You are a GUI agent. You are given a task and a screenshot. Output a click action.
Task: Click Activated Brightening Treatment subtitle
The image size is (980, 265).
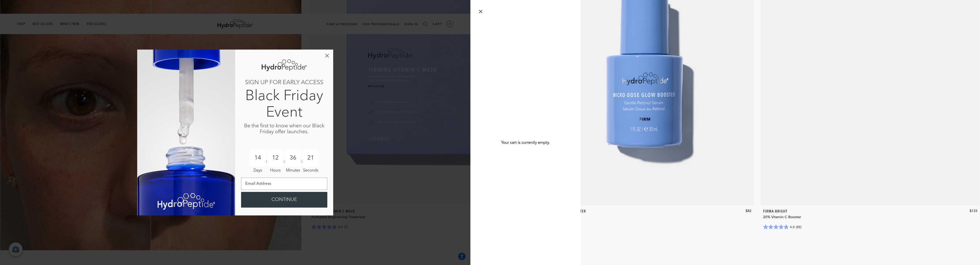[338, 217]
